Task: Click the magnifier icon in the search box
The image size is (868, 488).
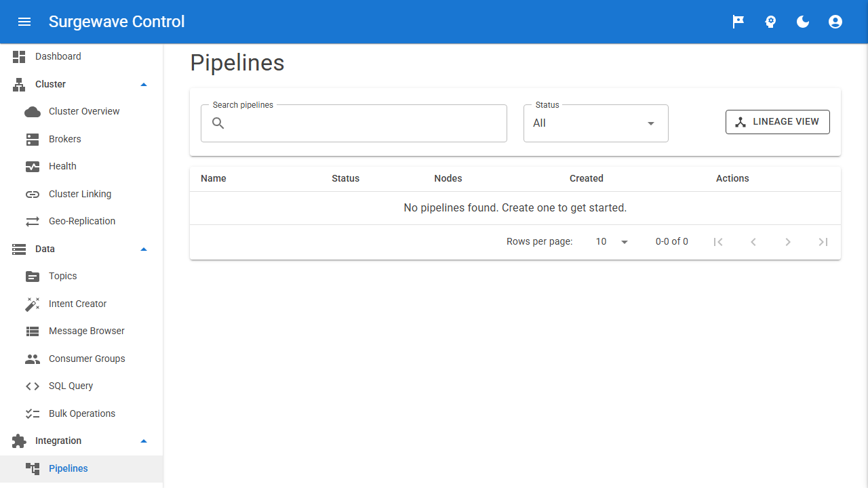Action: (x=218, y=123)
